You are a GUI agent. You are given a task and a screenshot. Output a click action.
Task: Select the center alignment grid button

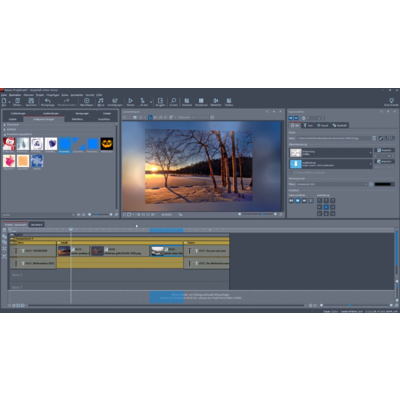coord(326,207)
